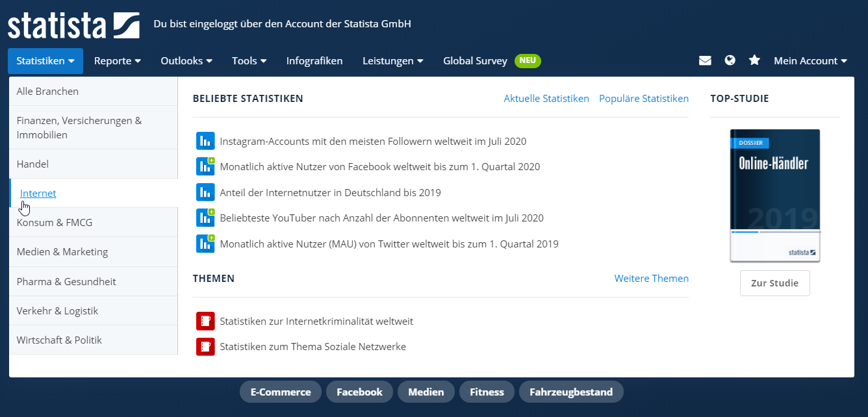Open Instagram-Accounts mit den meisten Followern
The image size is (868, 417).
pos(373,141)
